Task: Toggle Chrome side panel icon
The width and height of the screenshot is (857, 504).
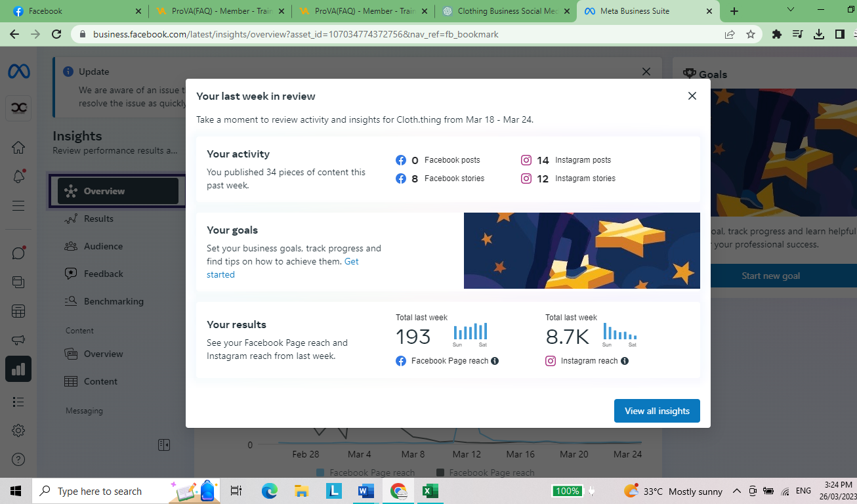Action: (x=840, y=34)
